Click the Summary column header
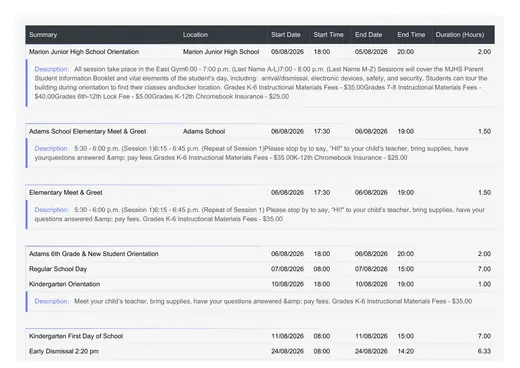 [43, 35]
